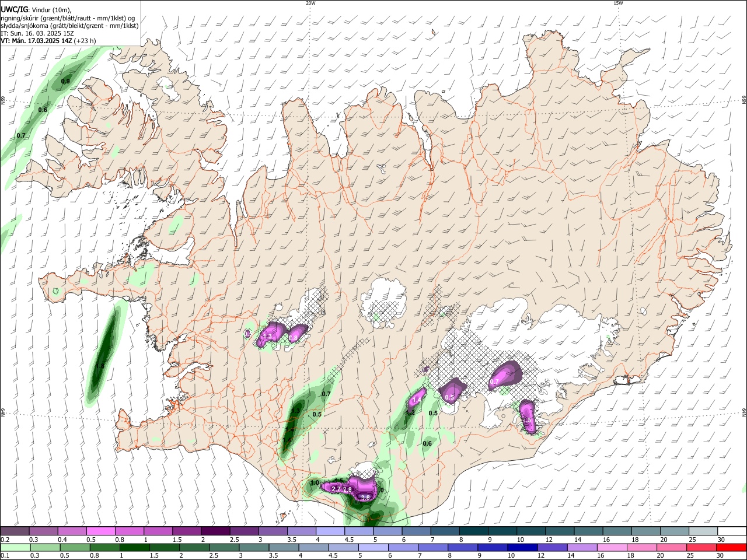Select the 'VT: Mán. 17.03.2025 14Z (+23 h)' line

48,41
